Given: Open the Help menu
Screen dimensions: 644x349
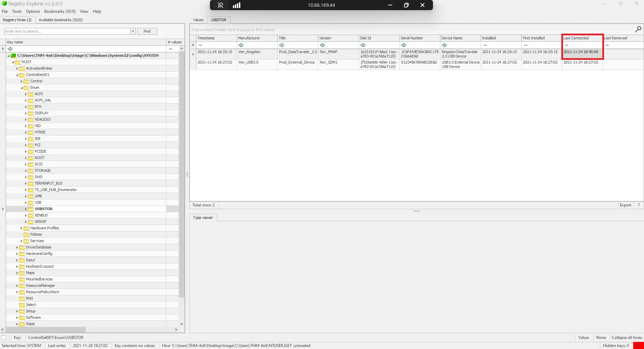Looking at the screenshot, I should [97, 11].
